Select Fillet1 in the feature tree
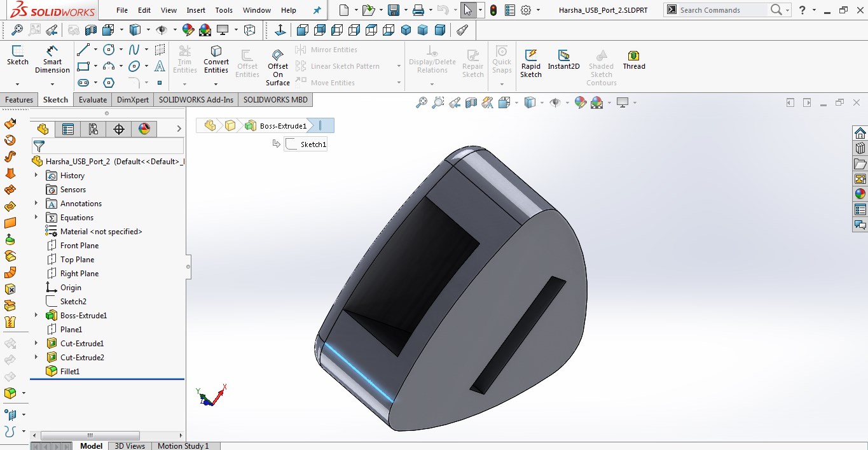 pyautogui.click(x=70, y=371)
